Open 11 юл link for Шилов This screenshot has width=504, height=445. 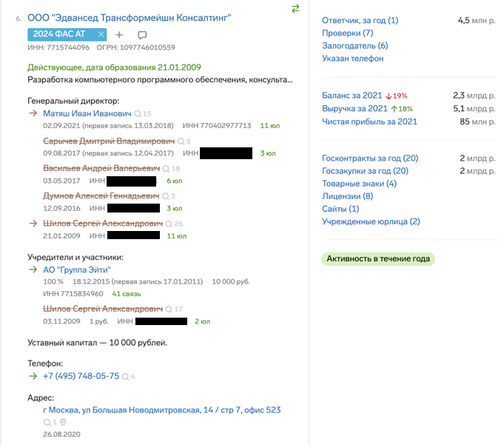[177, 236]
